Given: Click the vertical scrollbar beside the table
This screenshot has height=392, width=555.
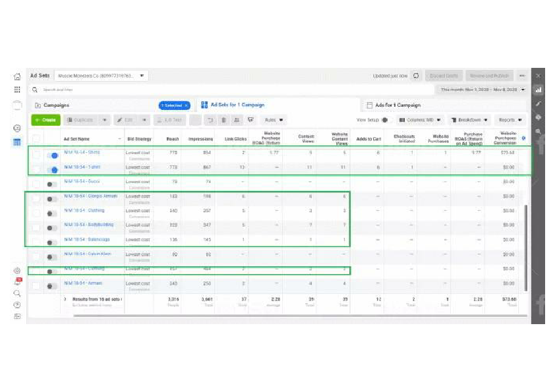Looking at the screenshot, I should coord(525,248).
